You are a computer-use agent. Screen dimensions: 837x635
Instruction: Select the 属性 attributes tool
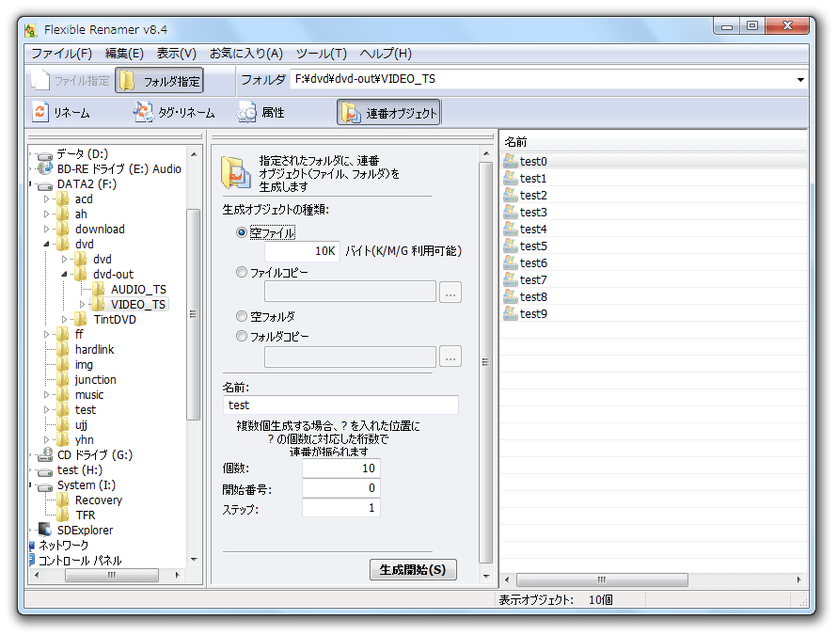pos(261,113)
